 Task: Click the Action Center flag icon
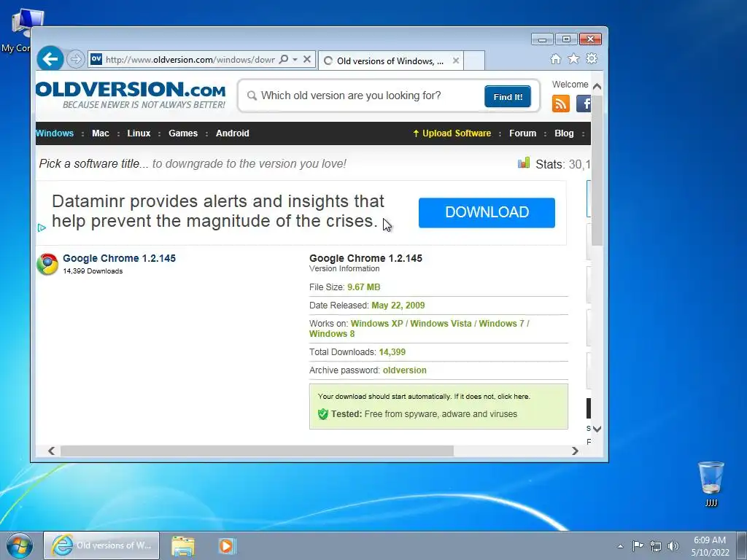[x=638, y=545]
